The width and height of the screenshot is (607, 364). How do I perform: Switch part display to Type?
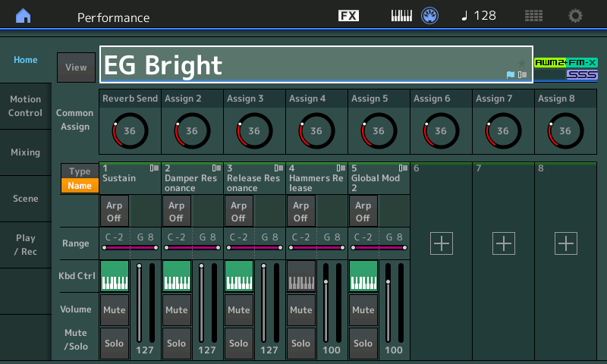80,171
